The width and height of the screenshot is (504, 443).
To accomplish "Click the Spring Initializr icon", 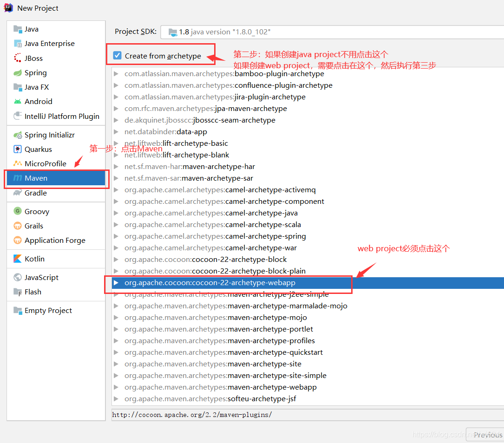I will (18, 135).
